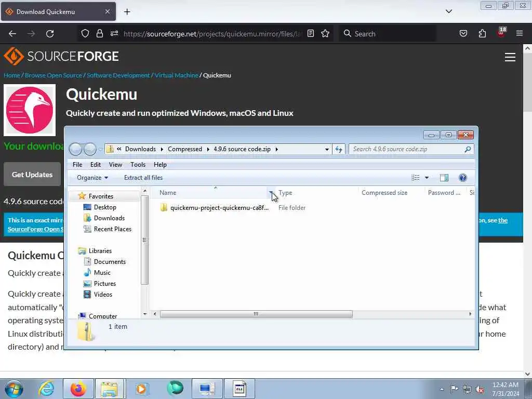The height and width of the screenshot is (399, 532).
Task: Reload the SourceForge page
Action: [50, 34]
